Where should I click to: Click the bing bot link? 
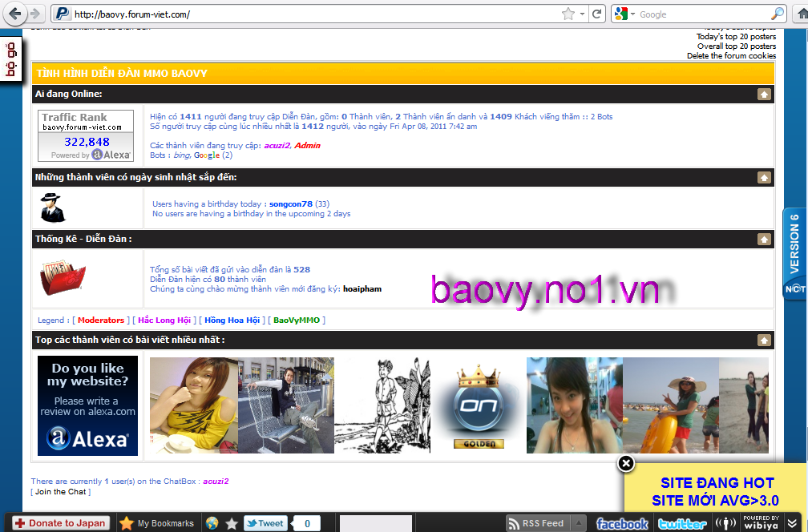(x=181, y=155)
